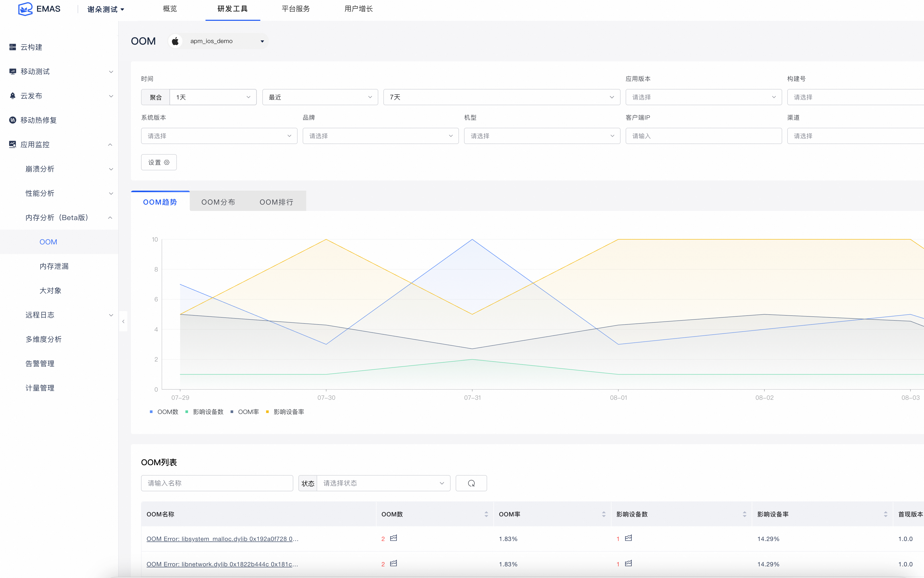This screenshot has height=578, width=924.
Task: Open OOM数 trend chart icon for libsystem_malloc row
Action: [x=393, y=538]
